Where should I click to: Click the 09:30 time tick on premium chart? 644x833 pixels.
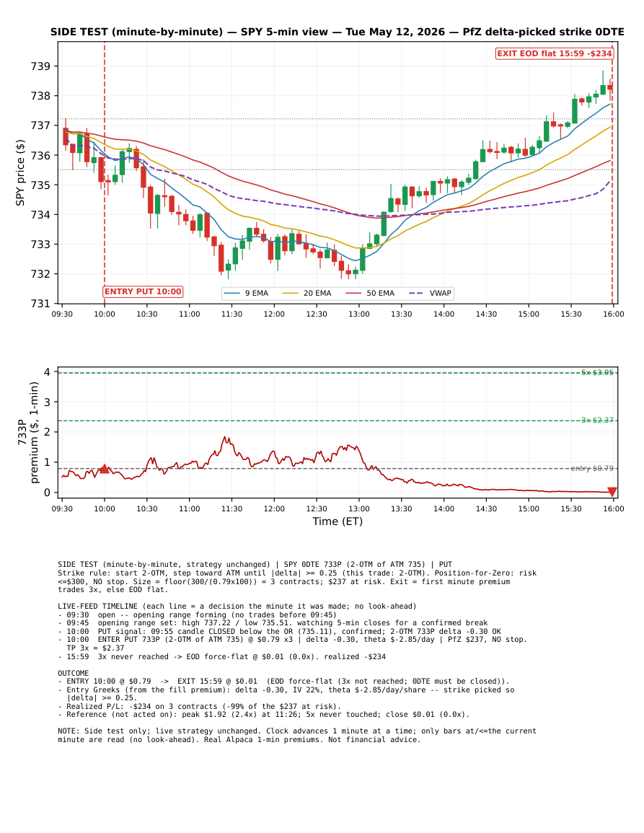pos(62,509)
